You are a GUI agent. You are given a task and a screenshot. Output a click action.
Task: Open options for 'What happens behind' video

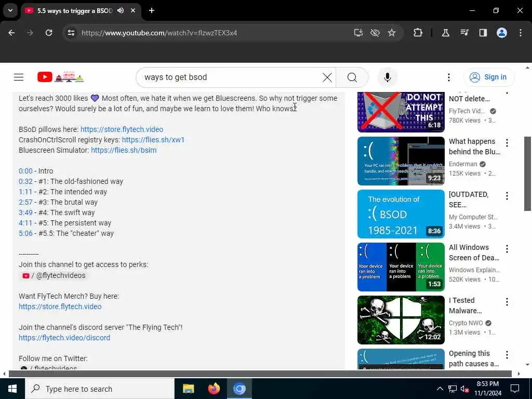(x=507, y=143)
